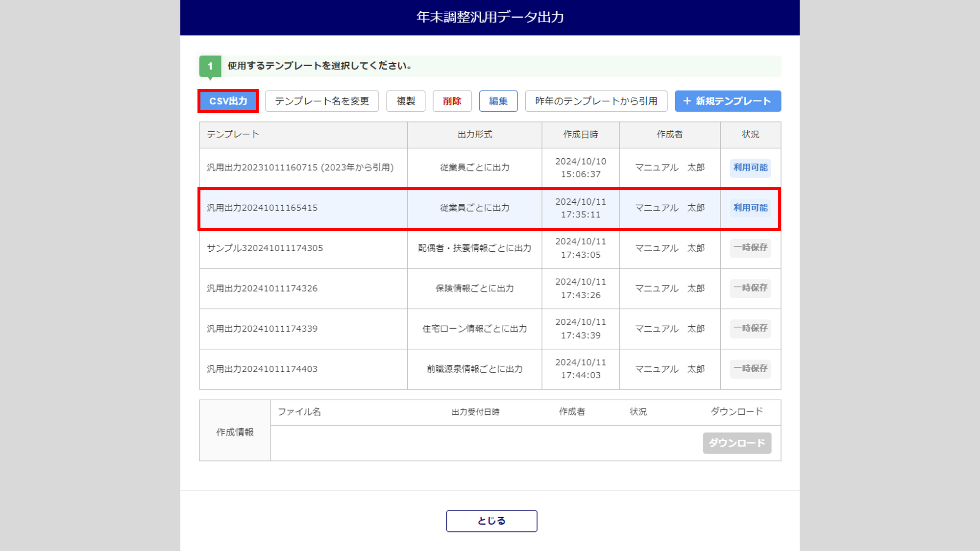Click the 出力形式 column header
The width and height of the screenshot is (980, 551).
click(475, 134)
